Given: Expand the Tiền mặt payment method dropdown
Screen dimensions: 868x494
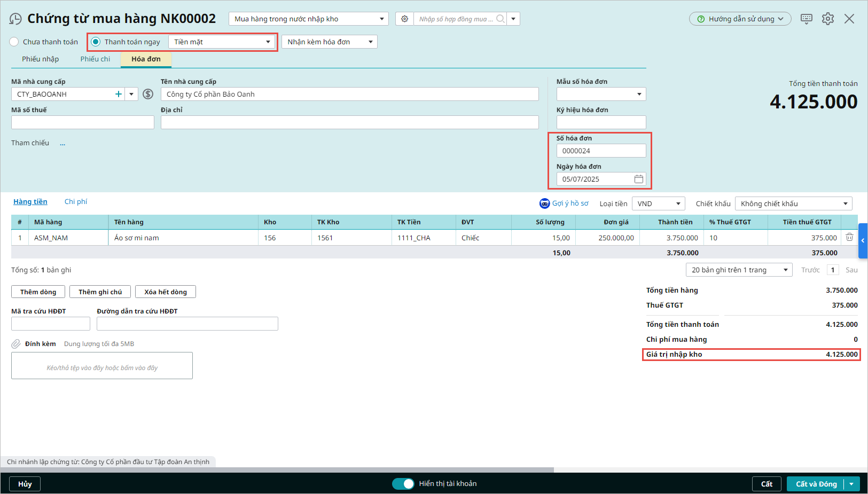Looking at the screenshot, I should point(268,42).
